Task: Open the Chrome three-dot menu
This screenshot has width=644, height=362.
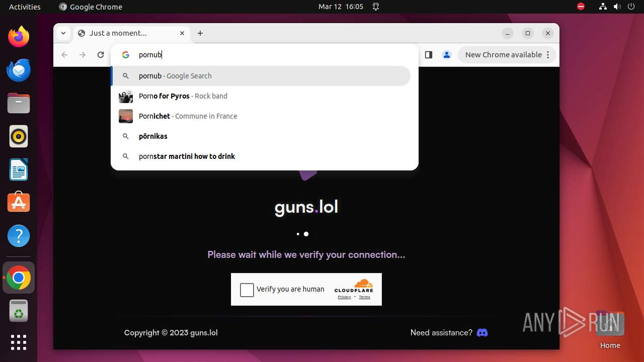Action: tap(548, 55)
